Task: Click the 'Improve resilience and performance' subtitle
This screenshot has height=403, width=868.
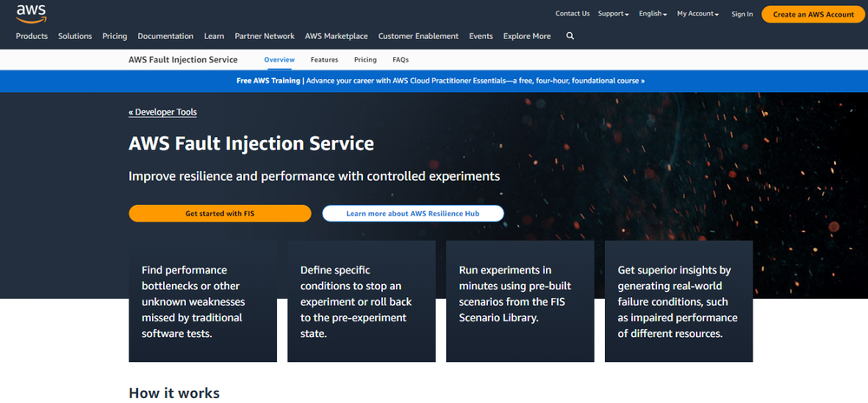Action: pyautogui.click(x=314, y=176)
